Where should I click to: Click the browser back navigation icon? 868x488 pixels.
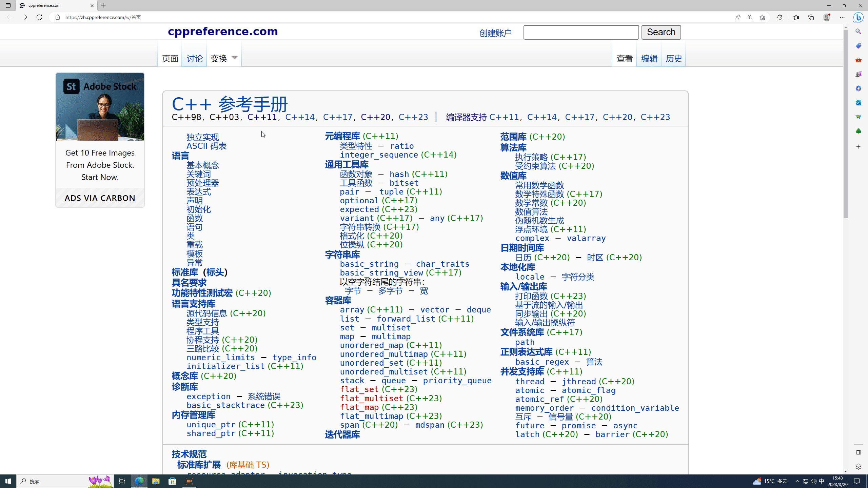9,17
